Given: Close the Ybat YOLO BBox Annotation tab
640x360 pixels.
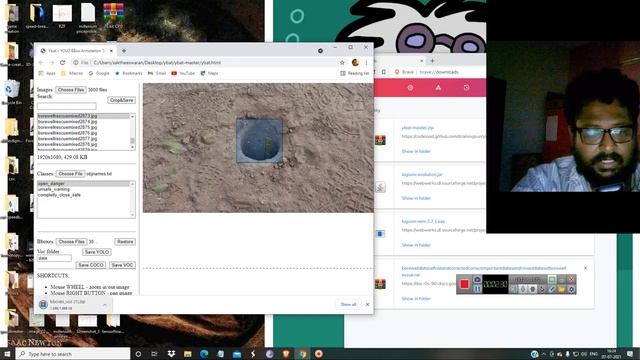Looking at the screenshot, I should (x=111, y=51).
